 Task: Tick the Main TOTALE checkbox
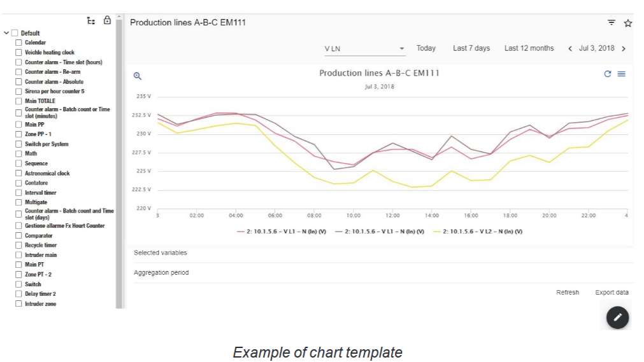coord(18,101)
